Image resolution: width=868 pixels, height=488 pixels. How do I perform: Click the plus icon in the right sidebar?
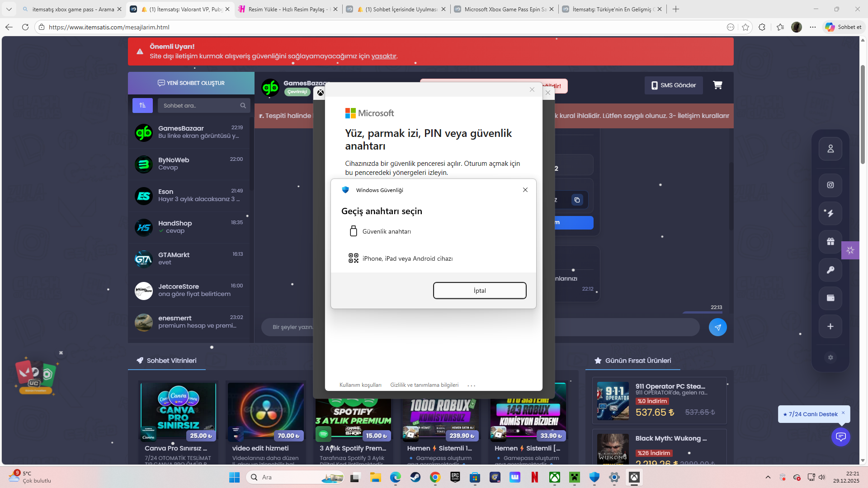tap(830, 326)
